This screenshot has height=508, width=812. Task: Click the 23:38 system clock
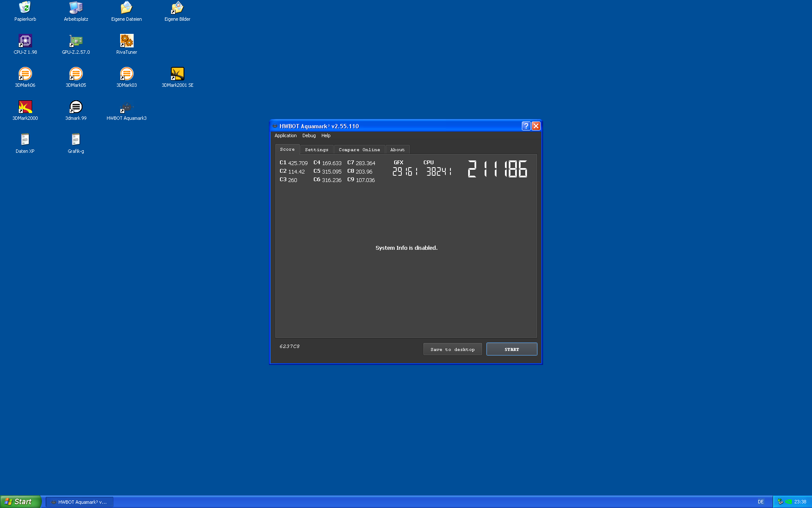click(x=800, y=502)
